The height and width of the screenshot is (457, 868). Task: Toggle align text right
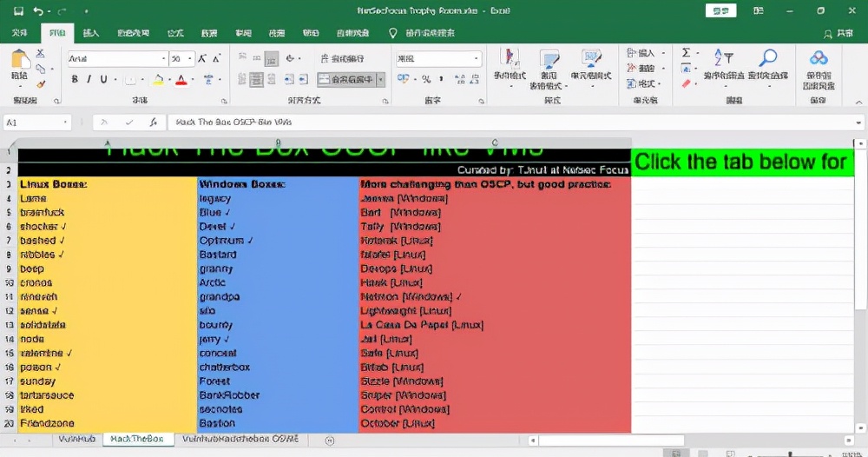(x=271, y=80)
